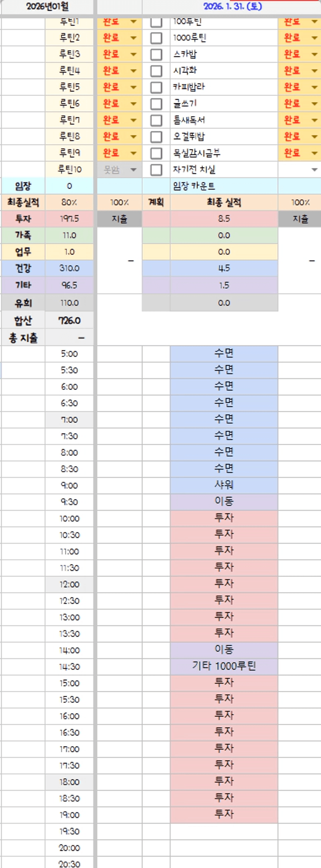Select the 2026년01월 header cell
Viewport: 321px width, 868px height.
(47, 7)
